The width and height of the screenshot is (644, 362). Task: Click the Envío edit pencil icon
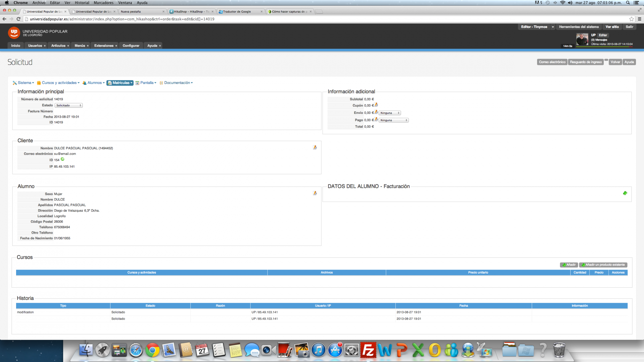coord(376,112)
